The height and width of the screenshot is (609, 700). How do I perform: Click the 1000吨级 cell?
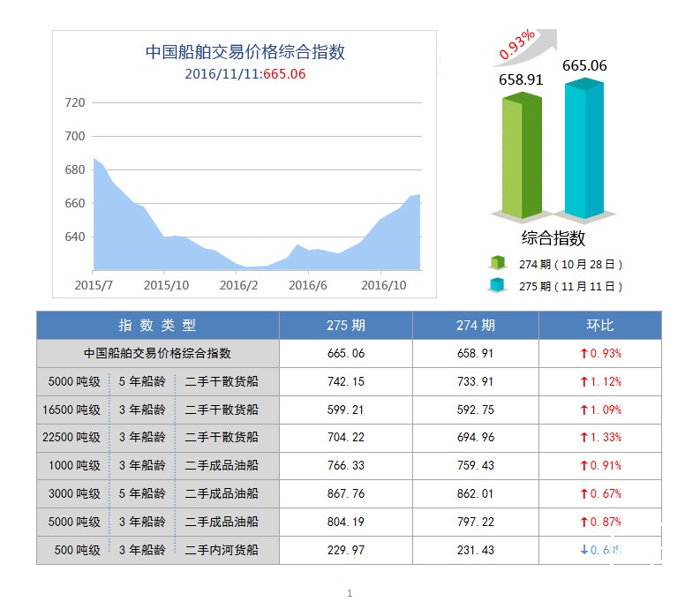[x=74, y=465]
